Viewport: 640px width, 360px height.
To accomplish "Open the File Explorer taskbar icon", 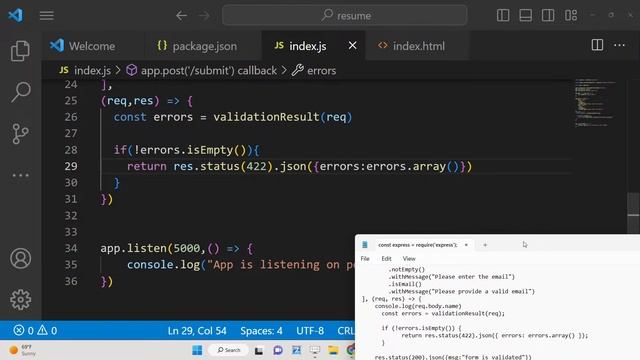I will 333,350.
